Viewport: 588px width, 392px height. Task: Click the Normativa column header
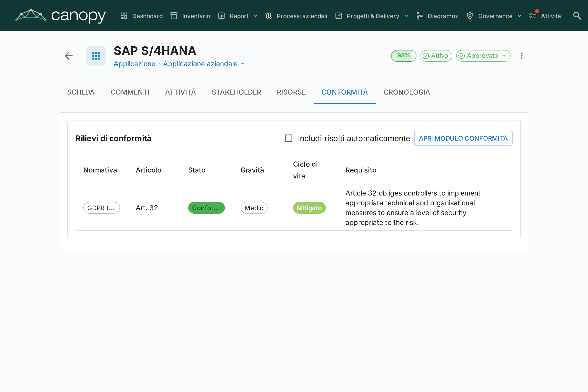100,170
